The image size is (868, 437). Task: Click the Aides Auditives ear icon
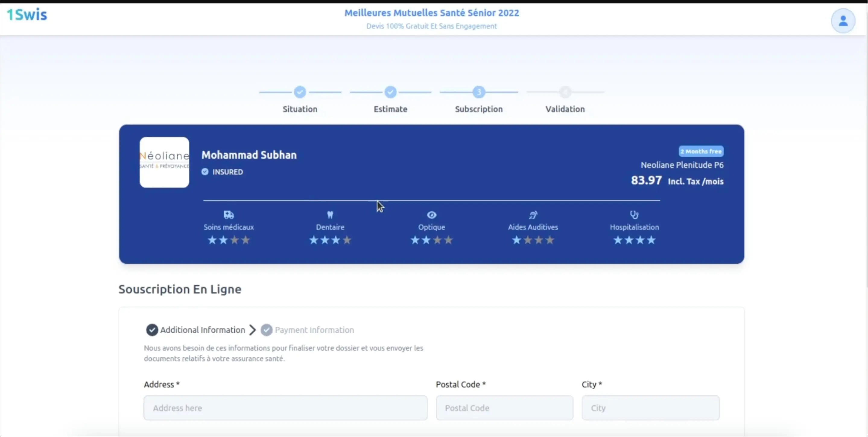pyautogui.click(x=533, y=215)
